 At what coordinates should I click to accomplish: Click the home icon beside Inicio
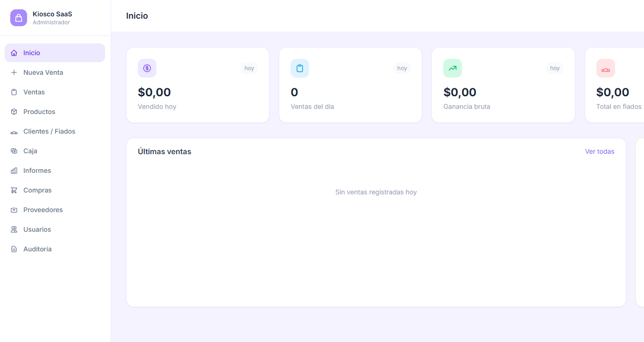click(14, 53)
